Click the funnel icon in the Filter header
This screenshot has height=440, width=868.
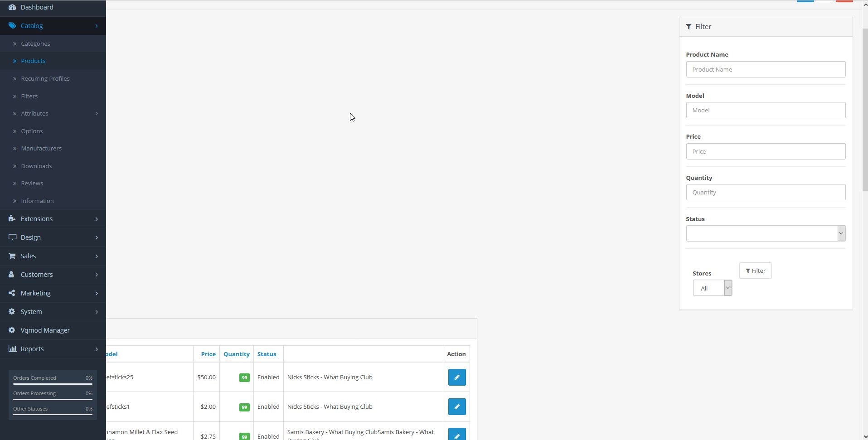[x=689, y=27]
